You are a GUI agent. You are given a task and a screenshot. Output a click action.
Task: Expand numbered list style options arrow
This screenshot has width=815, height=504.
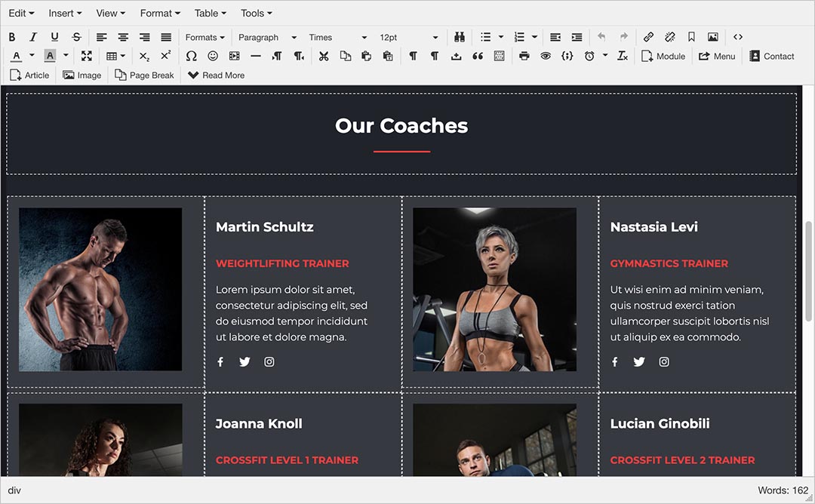click(x=534, y=37)
